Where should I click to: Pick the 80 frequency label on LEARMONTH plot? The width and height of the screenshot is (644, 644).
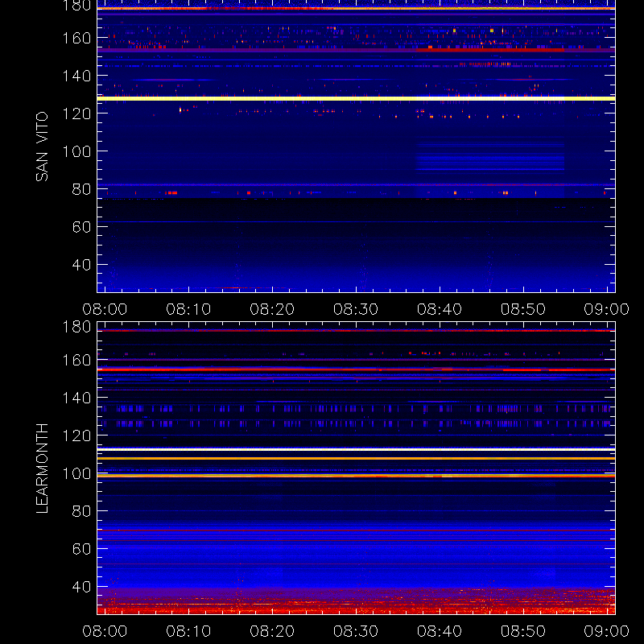click(81, 511)
